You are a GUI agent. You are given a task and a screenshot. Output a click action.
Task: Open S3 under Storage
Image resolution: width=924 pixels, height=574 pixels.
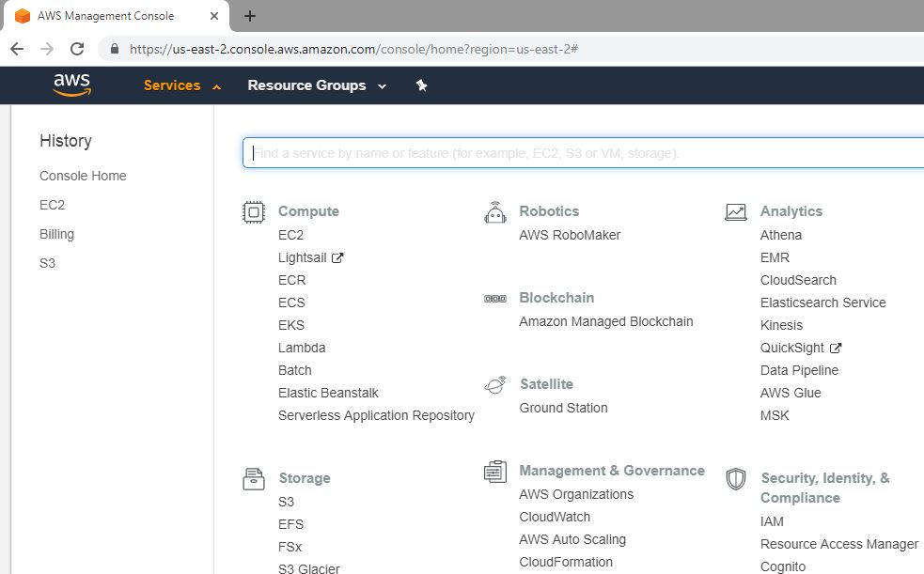tap(286, 503)
